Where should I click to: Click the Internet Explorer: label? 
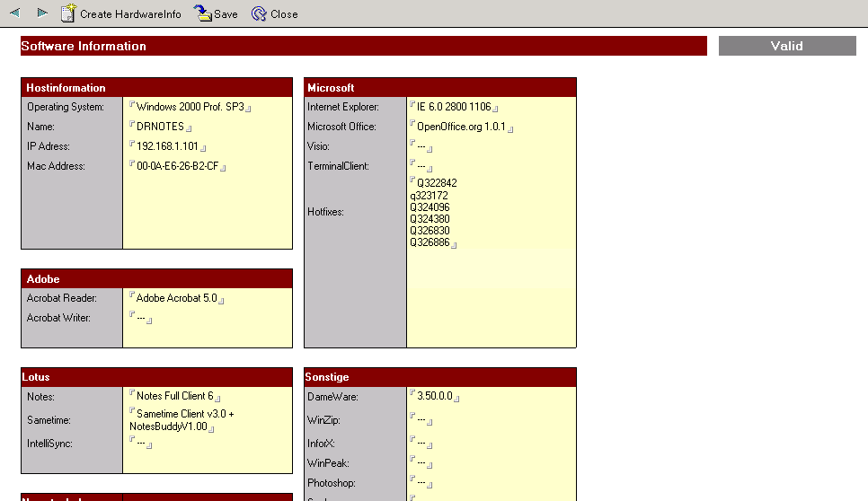343,107
